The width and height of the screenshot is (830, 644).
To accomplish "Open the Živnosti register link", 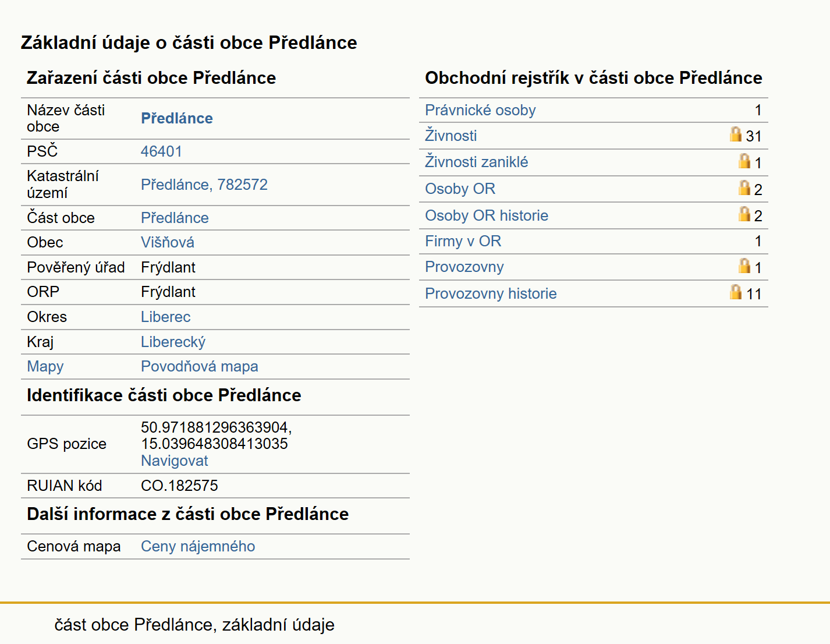I will click(x=451, y=136).
